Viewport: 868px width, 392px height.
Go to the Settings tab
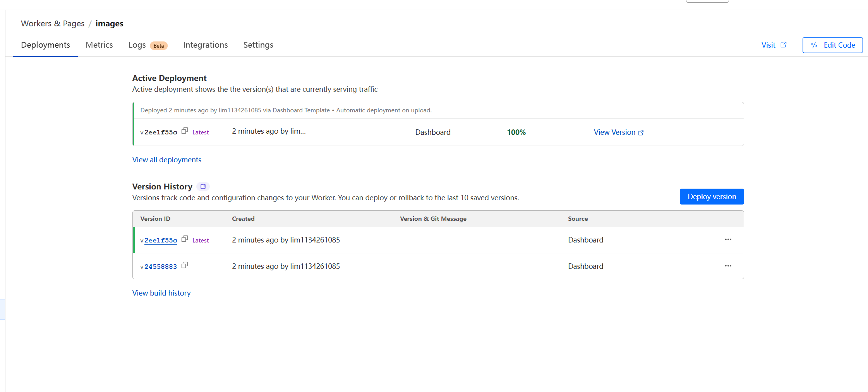point(258,45)
